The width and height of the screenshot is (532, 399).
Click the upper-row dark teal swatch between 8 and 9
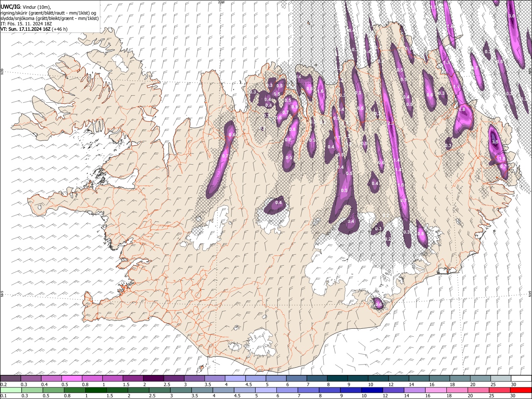click(337, 379)
